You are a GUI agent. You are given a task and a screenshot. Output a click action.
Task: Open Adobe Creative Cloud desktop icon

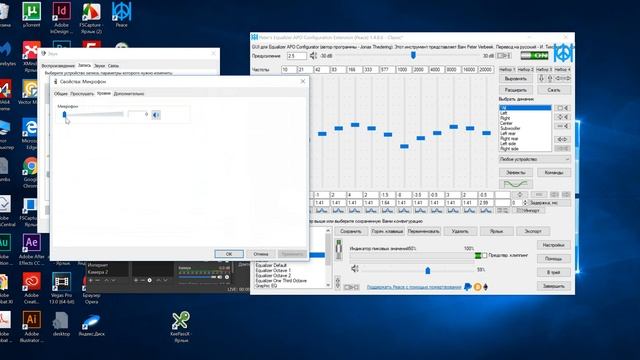pos(31,288)
